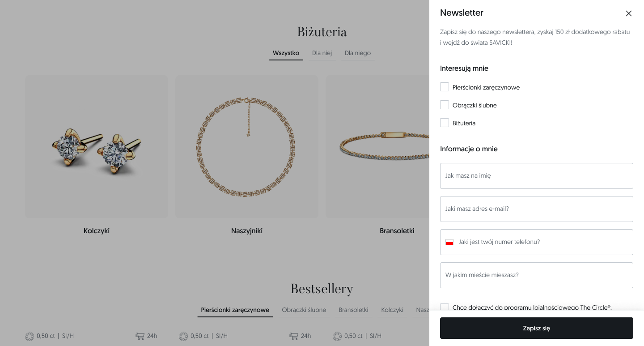Click the first diamond icon next to 0,50 ct
The image size is (644, 346).
point(30,336)
